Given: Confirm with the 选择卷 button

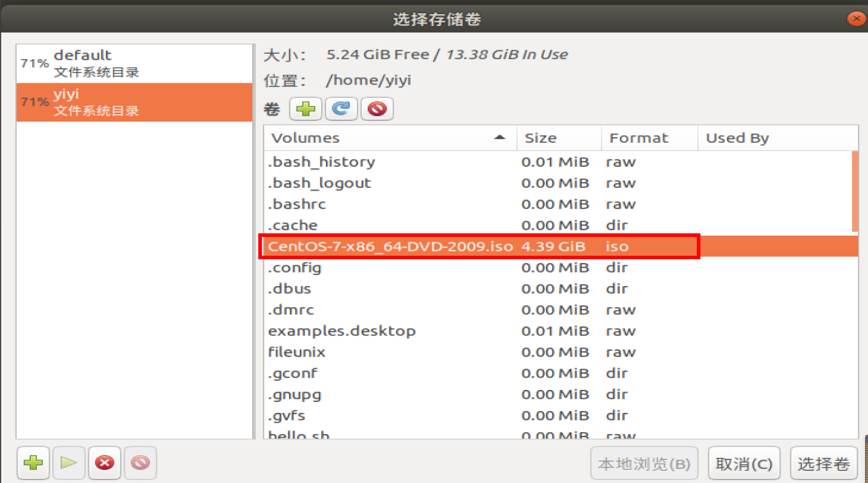Looking at the screenshot, I should (824, 463).
